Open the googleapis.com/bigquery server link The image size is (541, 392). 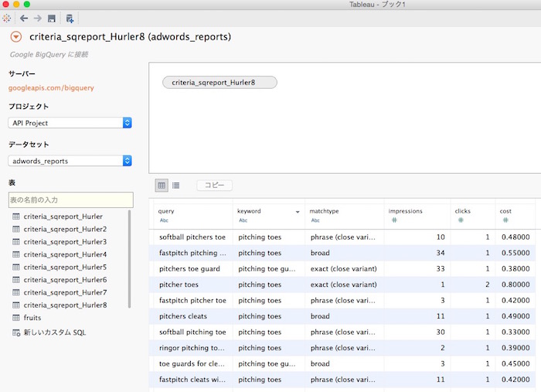51,88
